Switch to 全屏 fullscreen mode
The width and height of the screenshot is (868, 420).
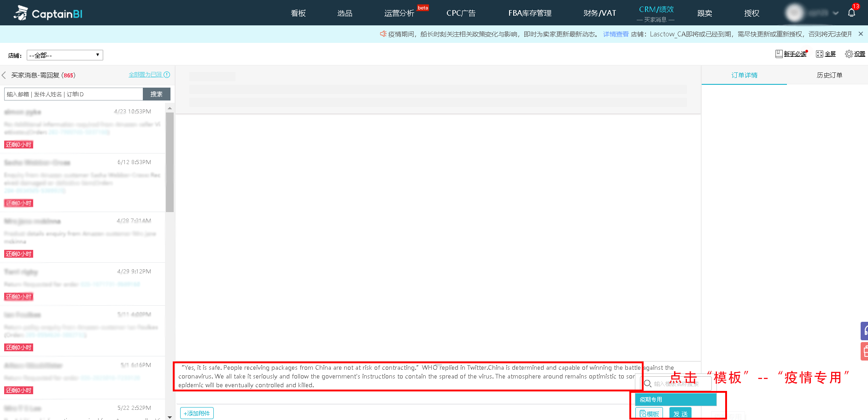point(826,54)
